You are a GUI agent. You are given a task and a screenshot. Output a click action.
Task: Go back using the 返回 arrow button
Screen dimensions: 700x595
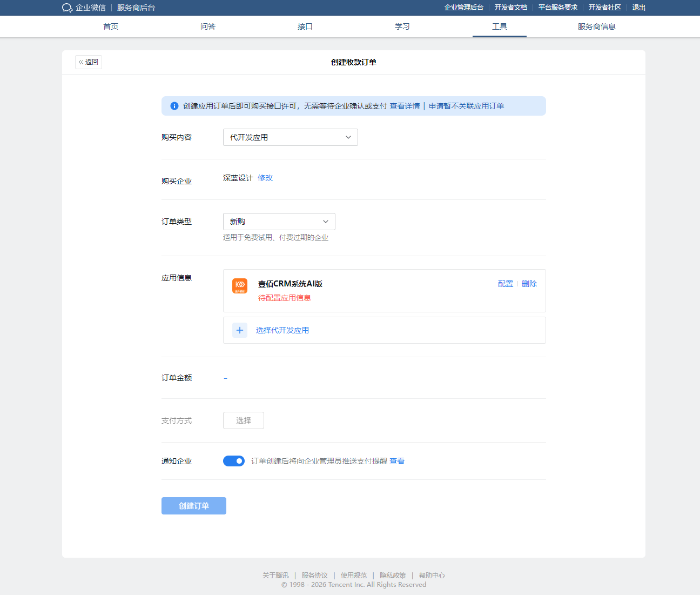pos(89,62)
